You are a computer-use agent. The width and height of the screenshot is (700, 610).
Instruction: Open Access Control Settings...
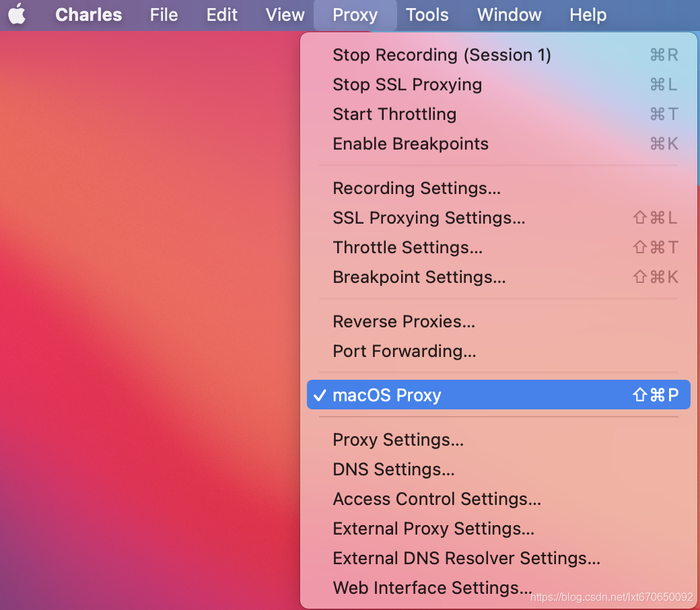(499, 499)
